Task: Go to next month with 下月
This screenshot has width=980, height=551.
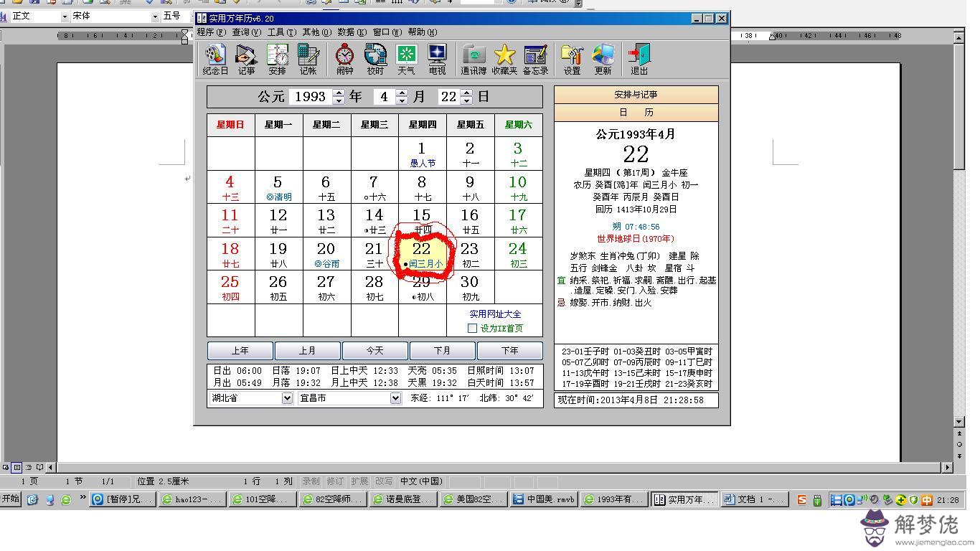Action: coord(442,351)
